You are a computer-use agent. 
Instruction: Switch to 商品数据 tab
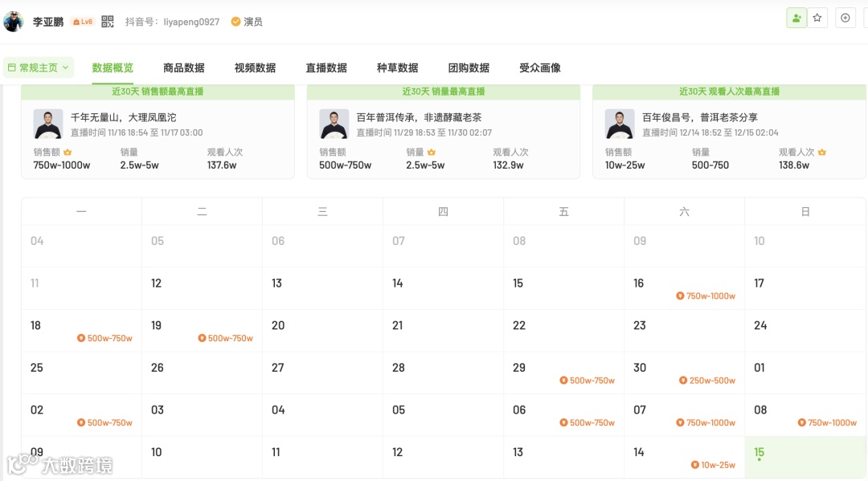184,68
